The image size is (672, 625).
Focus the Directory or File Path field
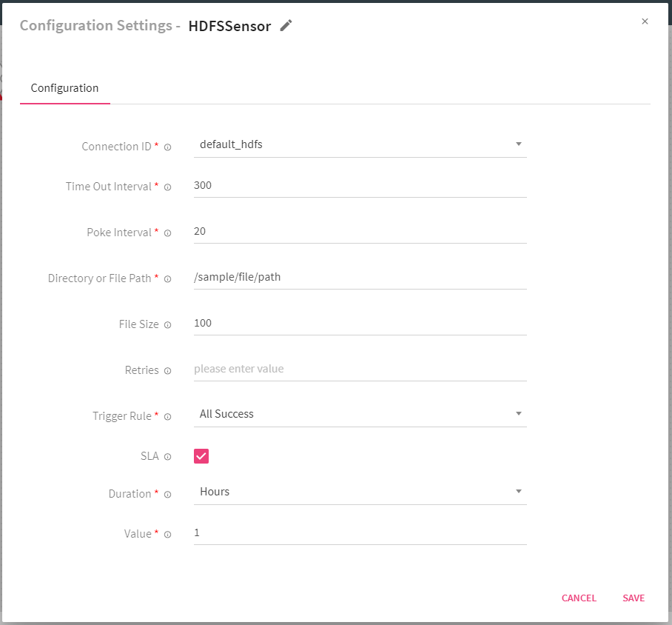tap(360, 277)
